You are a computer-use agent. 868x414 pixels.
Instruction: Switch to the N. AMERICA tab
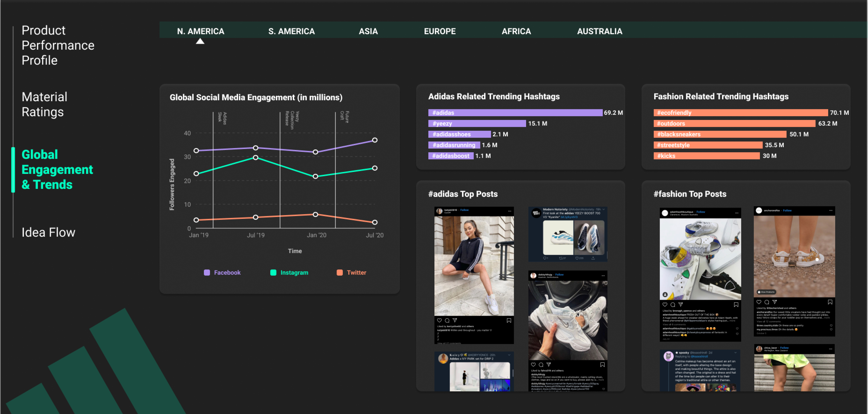200,31
